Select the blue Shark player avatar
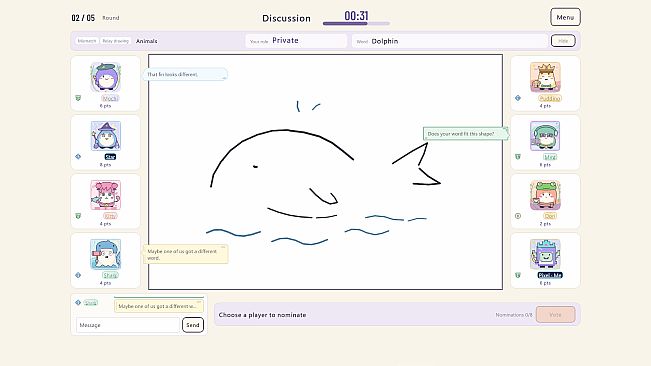 click(105, 254)
